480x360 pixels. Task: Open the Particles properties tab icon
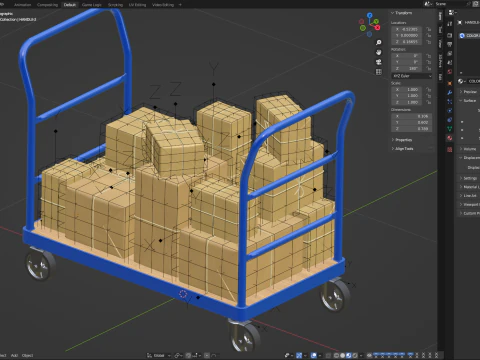(x=450, y=101)
